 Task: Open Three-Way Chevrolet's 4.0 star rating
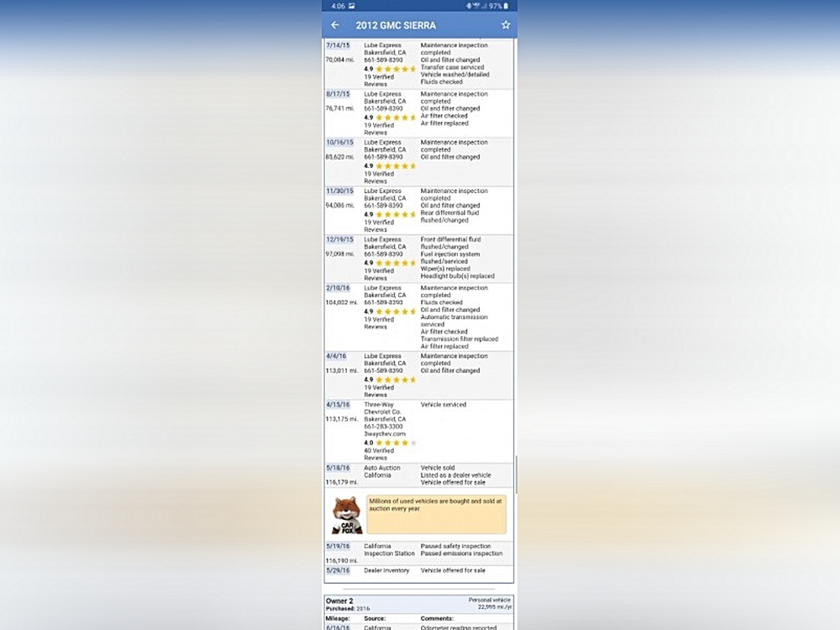pyautogui.click(x=390, y=443)
